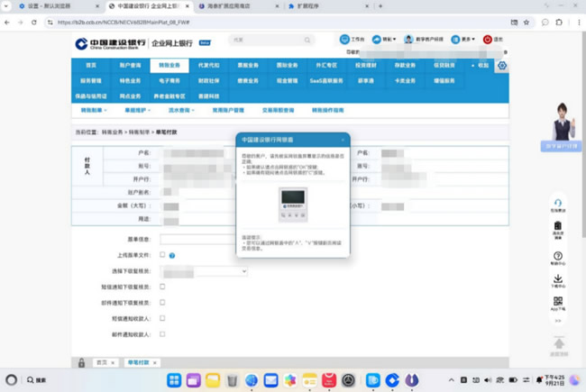Image resolution: width=586 pixels, height=392 pixels.
Task: Open the globe browser icon in the dock
Action: tap(252, 380)
